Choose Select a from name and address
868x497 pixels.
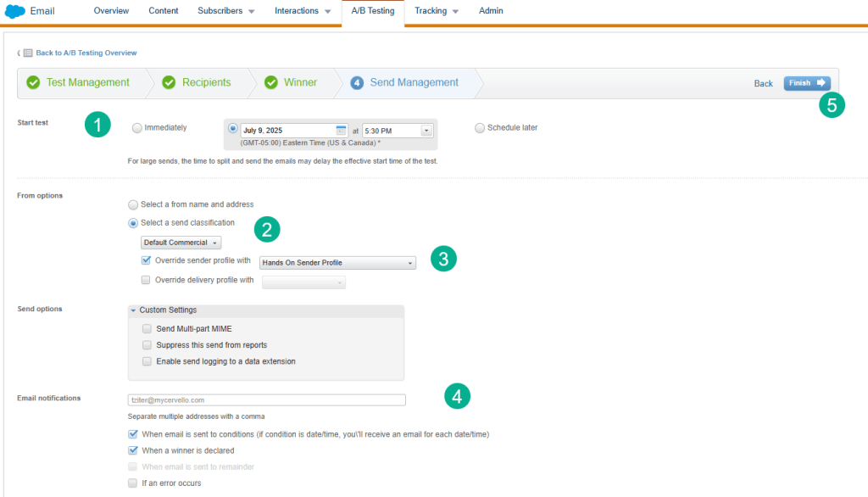[132, 204]
